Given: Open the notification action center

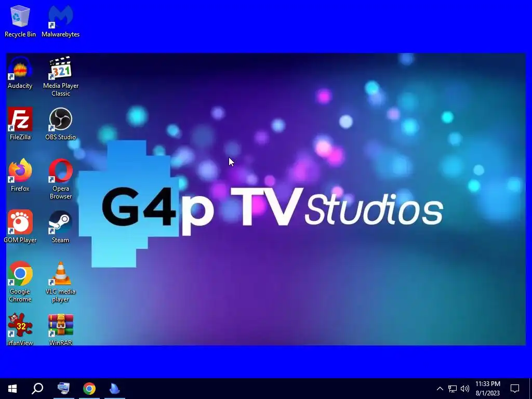Looking at the screenshot, I should pyautogui.click(x=515, y=389).
